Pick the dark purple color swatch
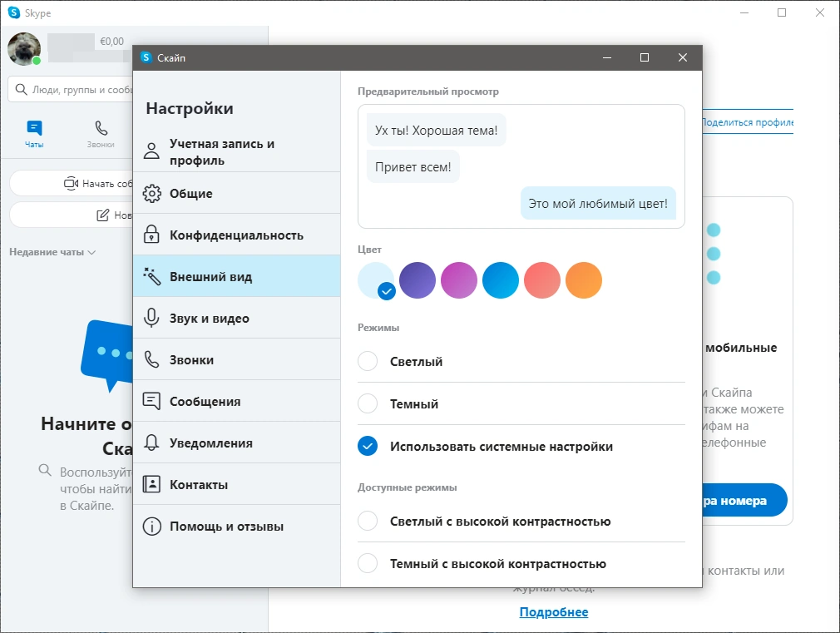 418,279
